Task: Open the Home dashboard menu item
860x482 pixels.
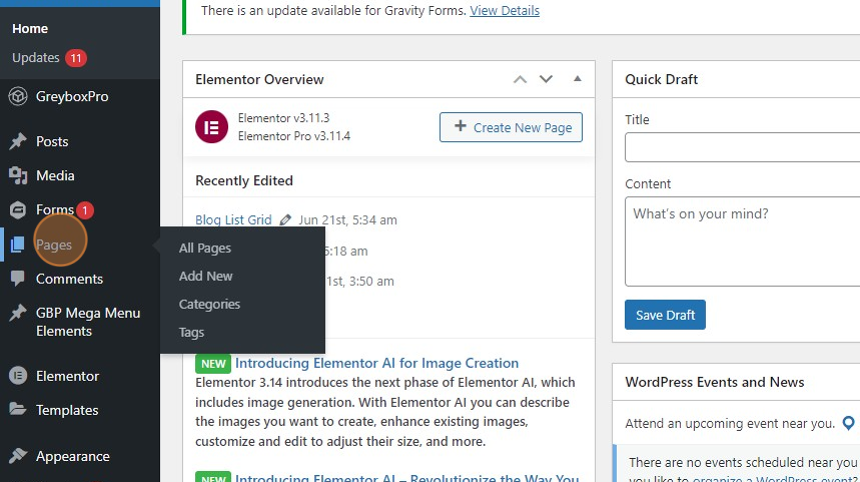Action: coord(30,29)
